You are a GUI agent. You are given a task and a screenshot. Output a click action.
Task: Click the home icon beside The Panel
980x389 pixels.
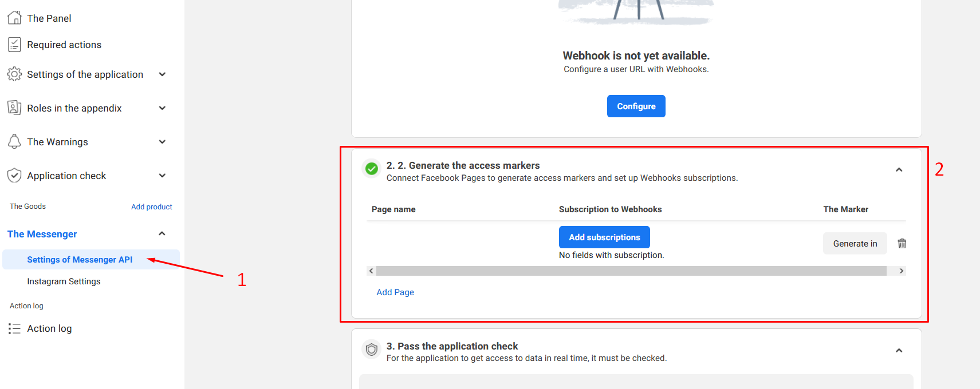[14, 18]
